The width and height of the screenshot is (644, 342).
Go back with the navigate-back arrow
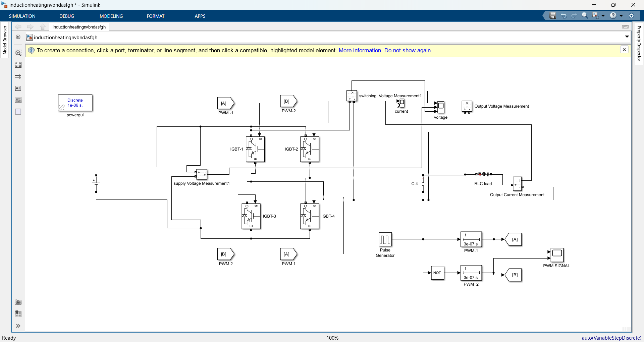[18, 27]
